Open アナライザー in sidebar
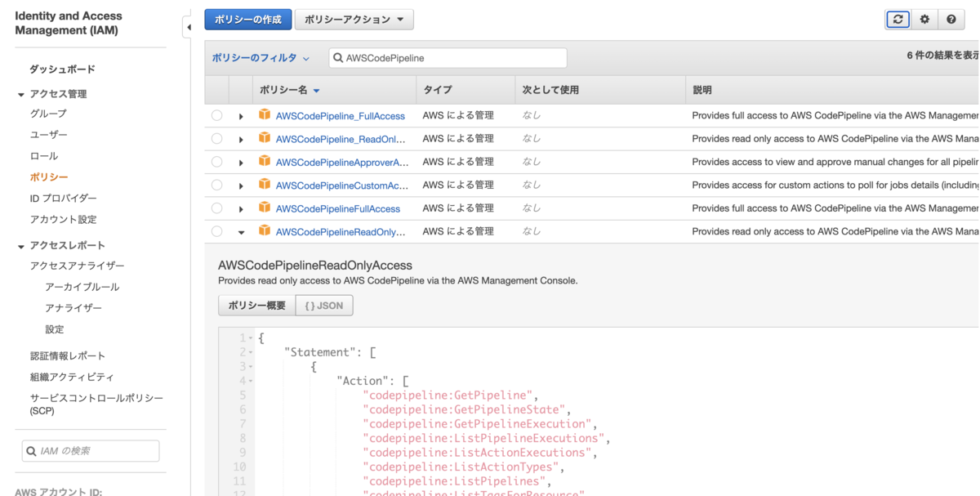Screen dimensions: 980x496 click(x=73, y=309)
